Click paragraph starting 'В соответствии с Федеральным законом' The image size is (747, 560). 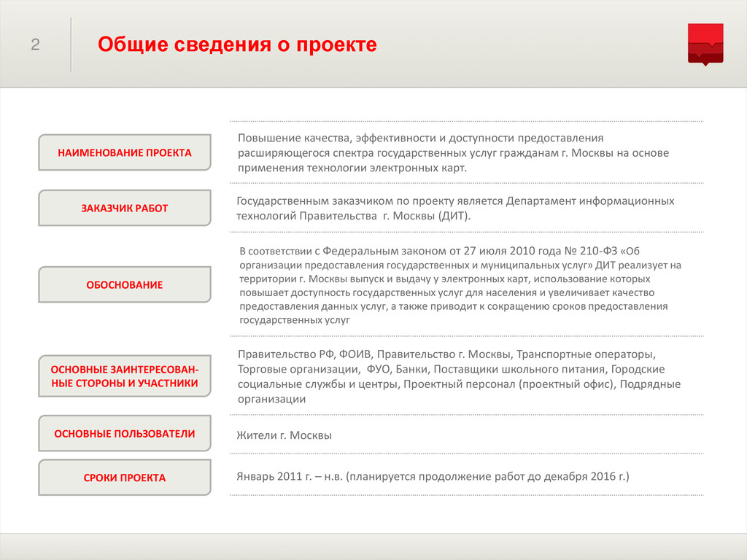[460, 285]
